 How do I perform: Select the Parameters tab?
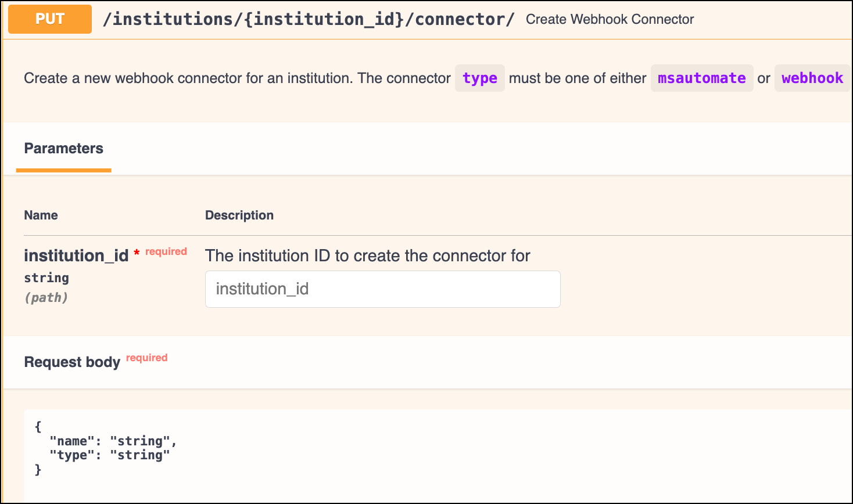pos(63,149)
